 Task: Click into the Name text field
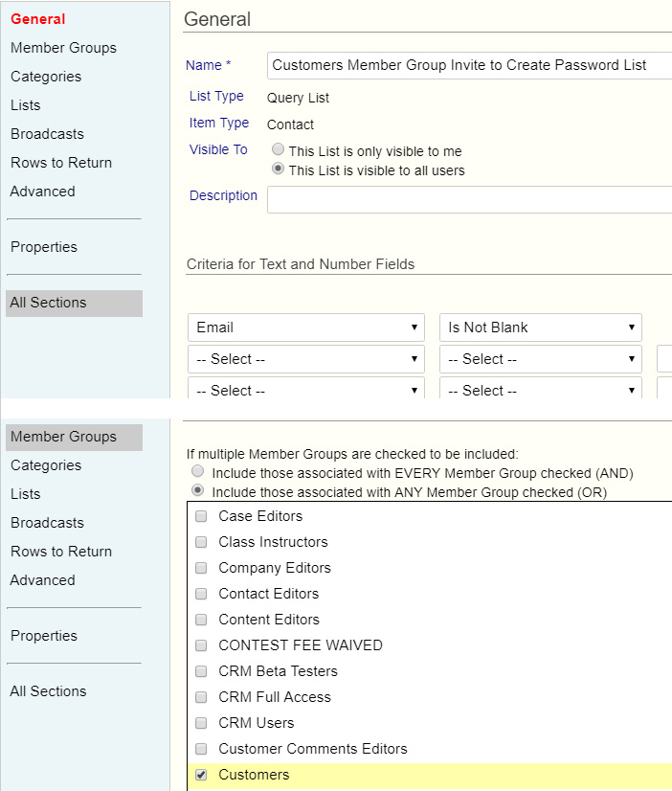click(x=467, y=65)
